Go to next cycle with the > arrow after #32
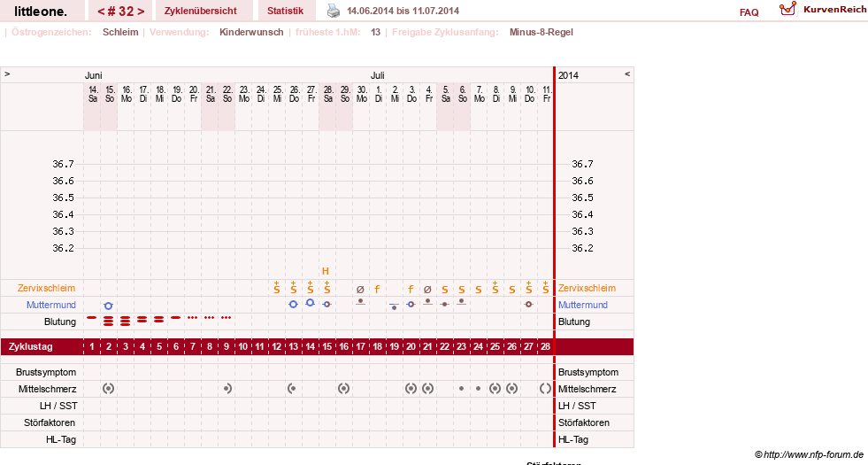The image size is (868, 465). (141, 12)
